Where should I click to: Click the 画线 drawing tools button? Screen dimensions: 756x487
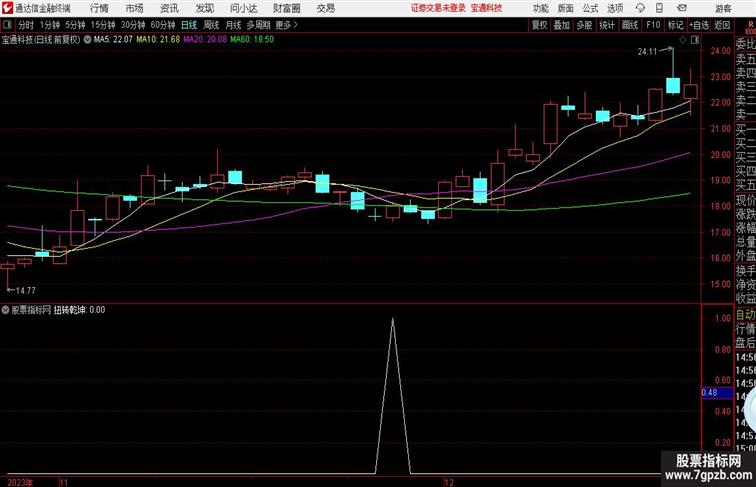coord(630,25)
